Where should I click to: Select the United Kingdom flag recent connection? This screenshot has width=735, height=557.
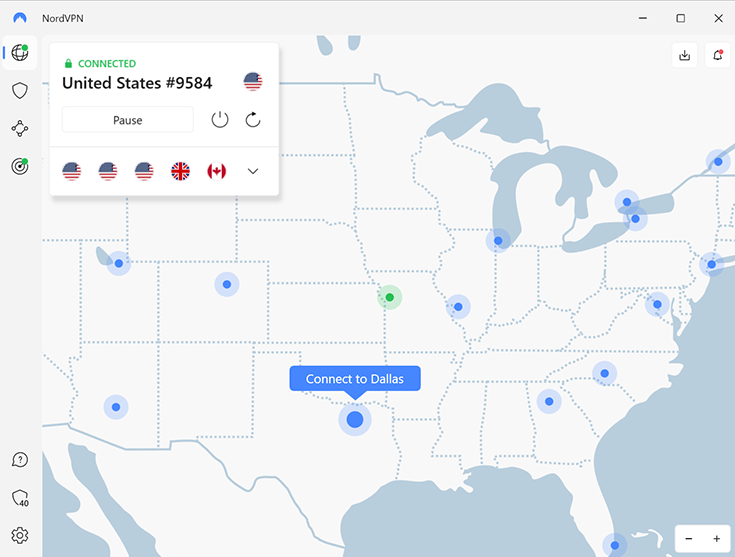point(180,171)
